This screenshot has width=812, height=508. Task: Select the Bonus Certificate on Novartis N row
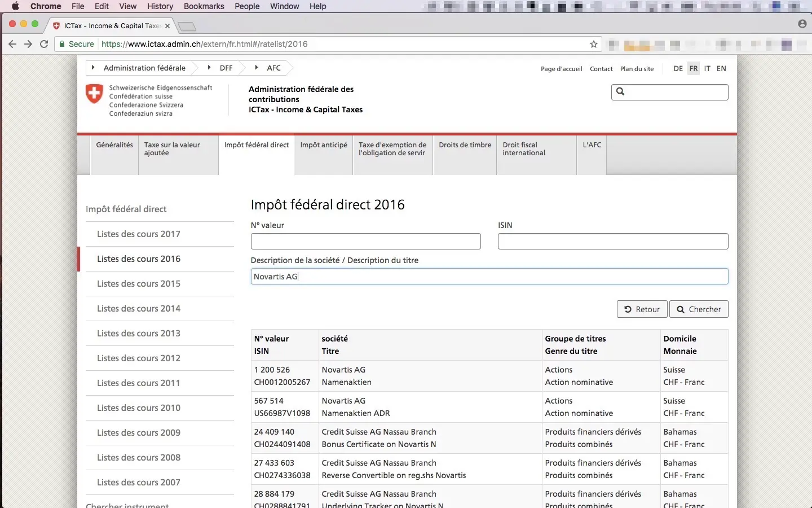(x=489, y=438)
